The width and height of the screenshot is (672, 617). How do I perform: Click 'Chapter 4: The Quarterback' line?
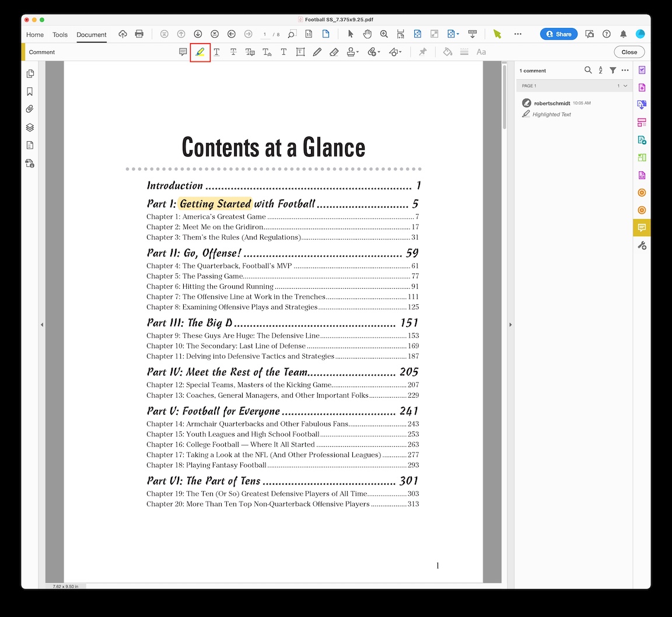point(282,266)
